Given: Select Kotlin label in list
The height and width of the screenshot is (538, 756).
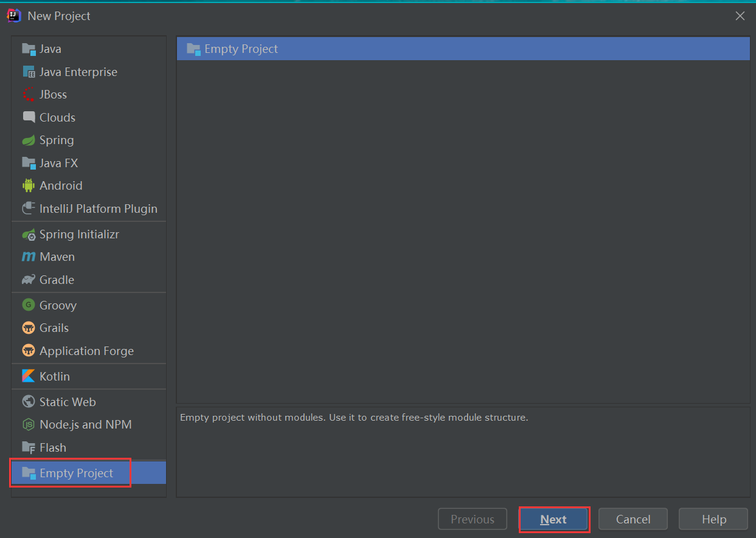Looking at the screenshot, I should 55,376.
